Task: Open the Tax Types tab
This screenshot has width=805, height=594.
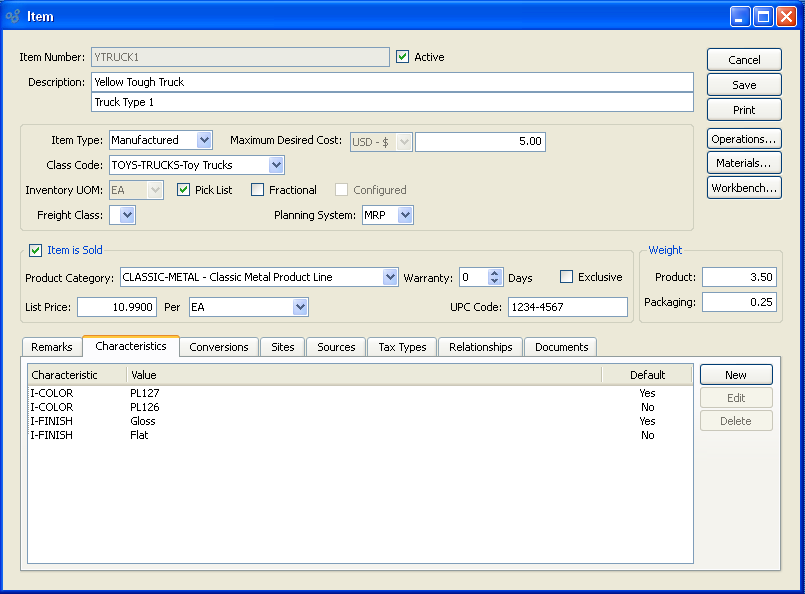Action: pyautogui.click(x=402, y=347)
